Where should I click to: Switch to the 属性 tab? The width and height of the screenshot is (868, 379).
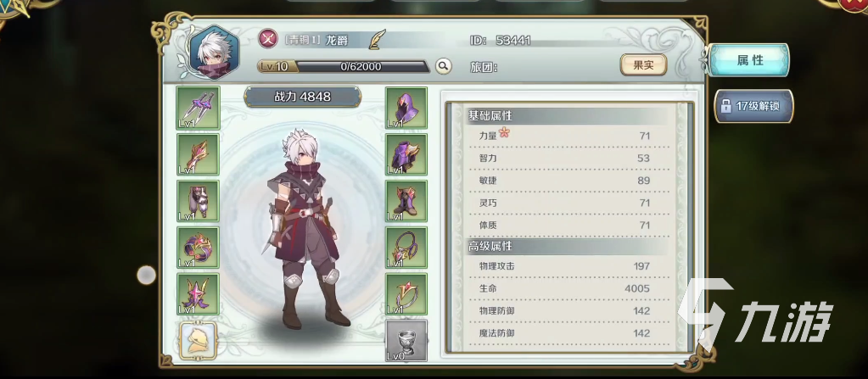pos(749,60)
